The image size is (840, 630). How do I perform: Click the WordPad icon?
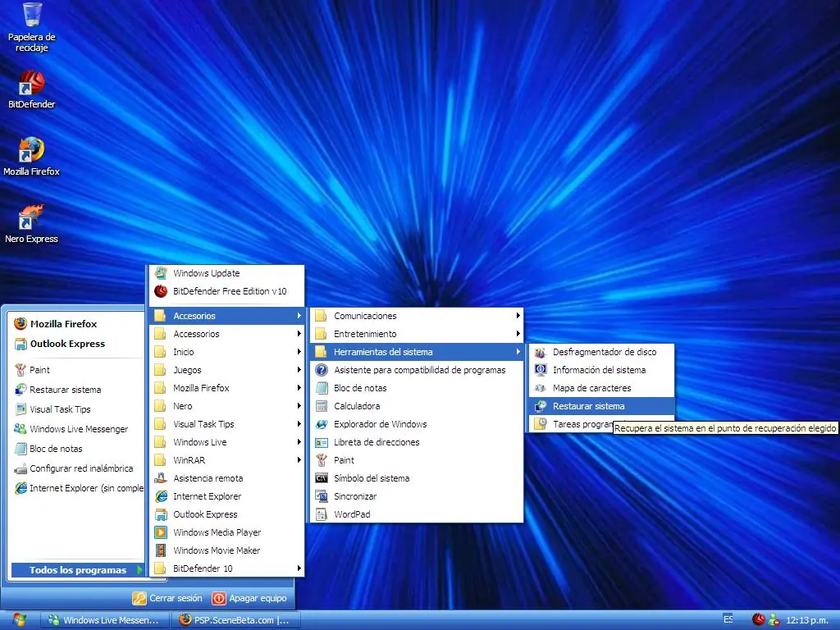[x=322, y=515]
